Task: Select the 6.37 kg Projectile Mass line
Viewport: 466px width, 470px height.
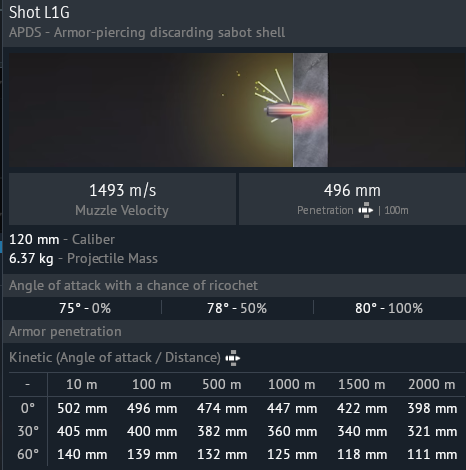Action: tap(83, 259)
